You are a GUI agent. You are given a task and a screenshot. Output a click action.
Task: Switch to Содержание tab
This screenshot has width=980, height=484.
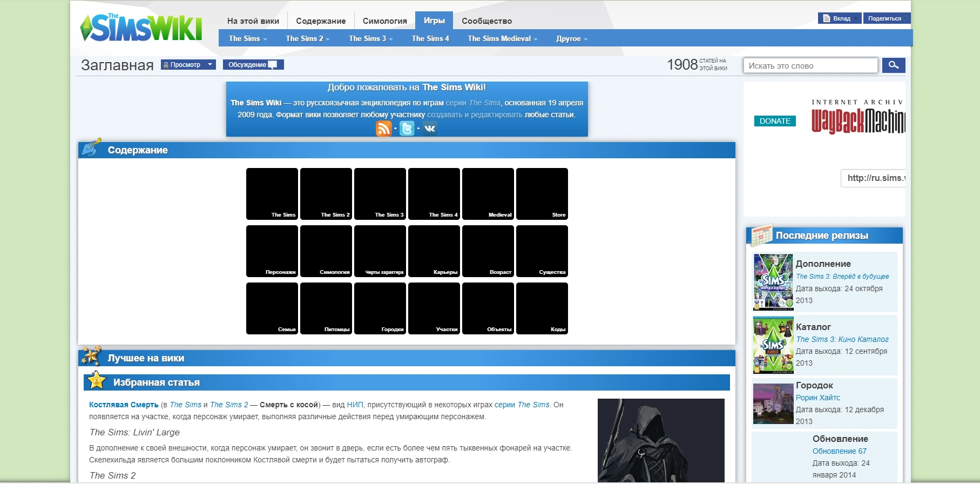(321, 21)
